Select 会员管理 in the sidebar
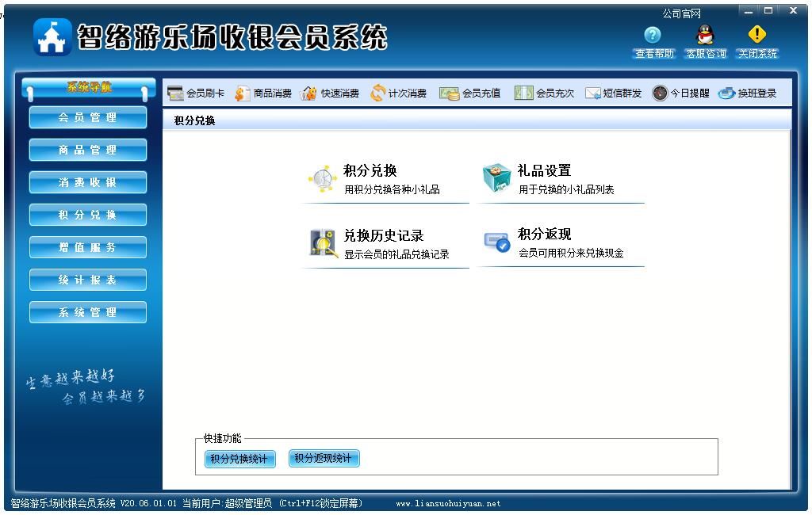 pos(87,117)
